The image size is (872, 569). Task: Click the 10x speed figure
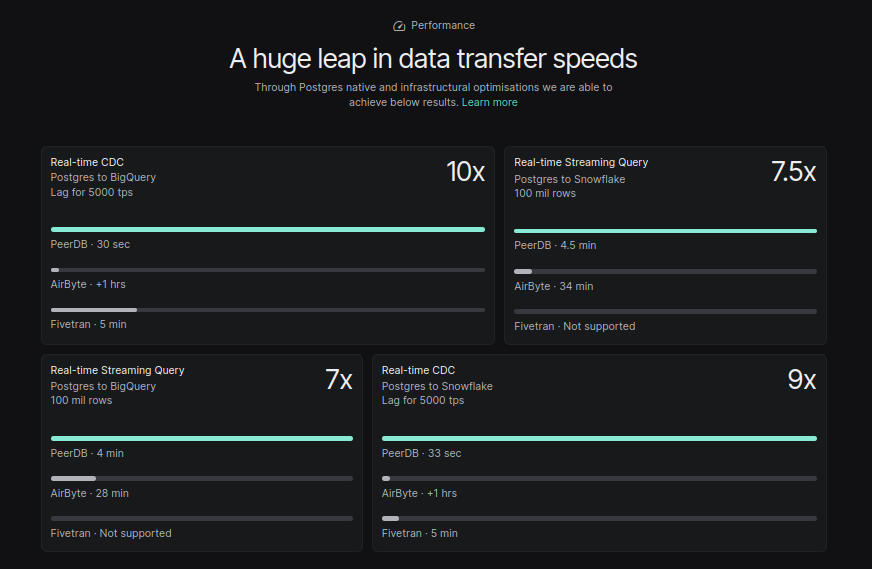(x=465, y=171)
